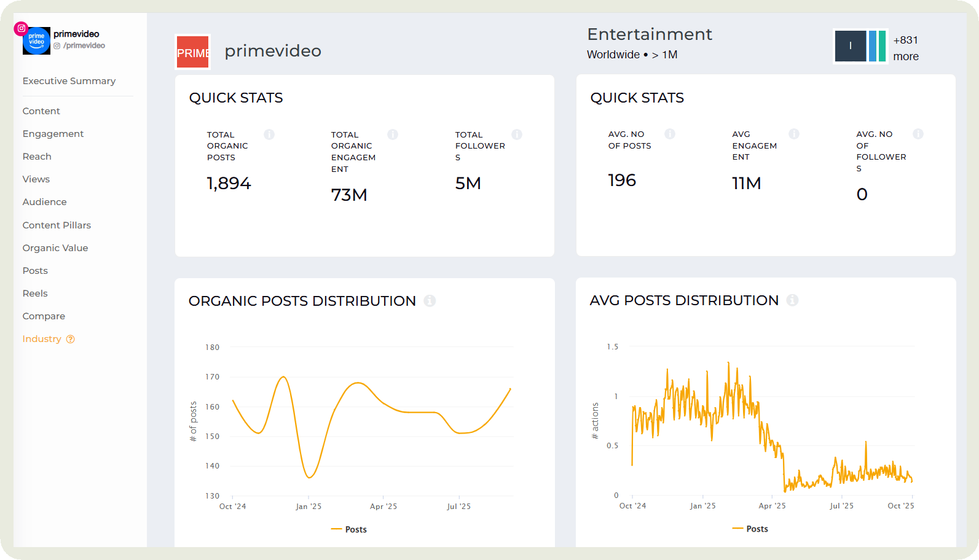Screen dimensions: 979x560
Task: Click info icon next to Avg Posts Distribution
Action: [792, 300]
